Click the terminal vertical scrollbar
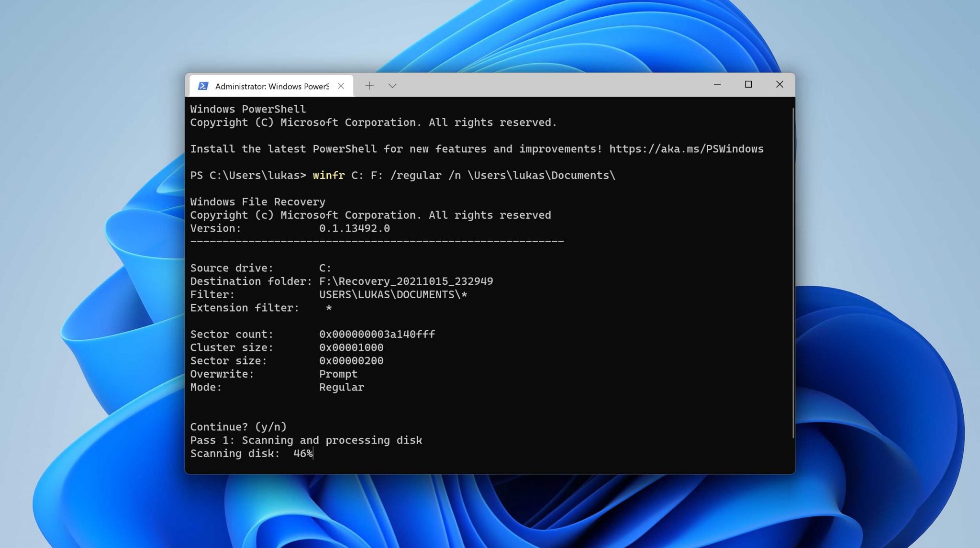 click(792, 273)
